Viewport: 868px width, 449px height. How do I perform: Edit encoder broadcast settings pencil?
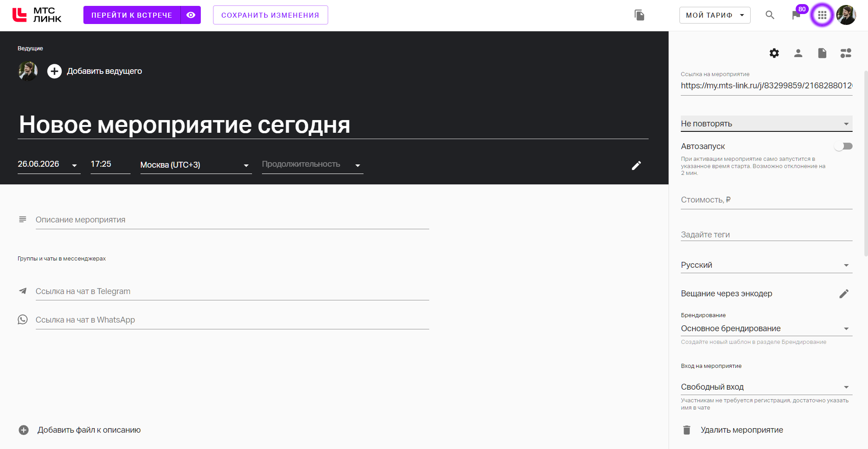(844, 294)
